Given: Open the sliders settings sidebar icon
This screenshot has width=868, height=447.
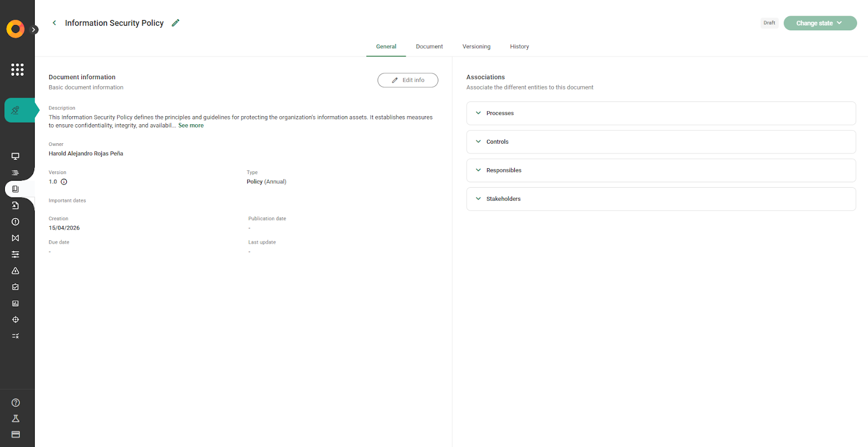Looking at the screenshot, I should click(x=16, y=254).
